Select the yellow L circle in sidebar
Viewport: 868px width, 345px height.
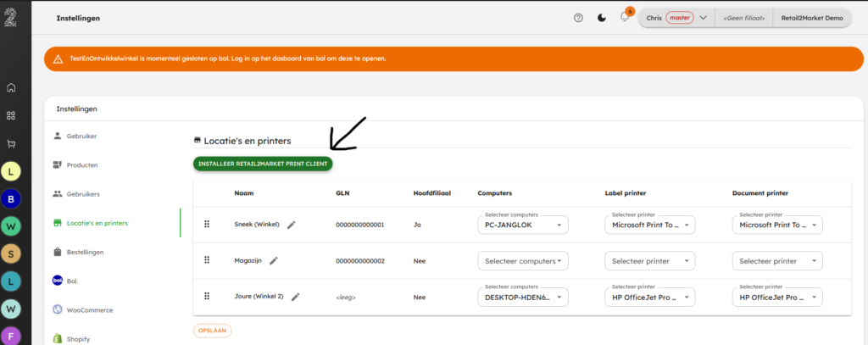coord(10,172)
